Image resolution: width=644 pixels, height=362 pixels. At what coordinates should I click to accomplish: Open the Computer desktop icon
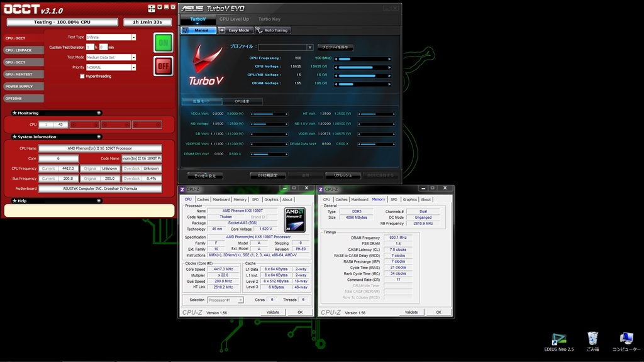tap(626, 339)
